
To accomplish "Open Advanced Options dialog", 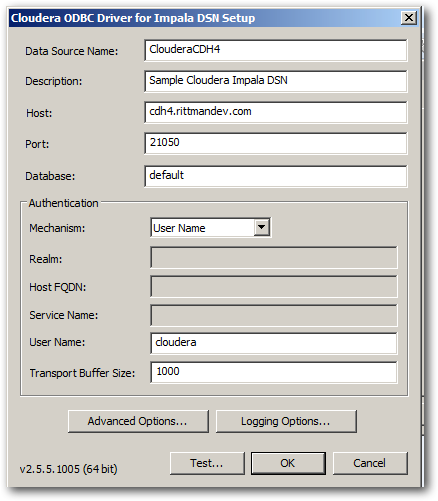I will (138, 421).
